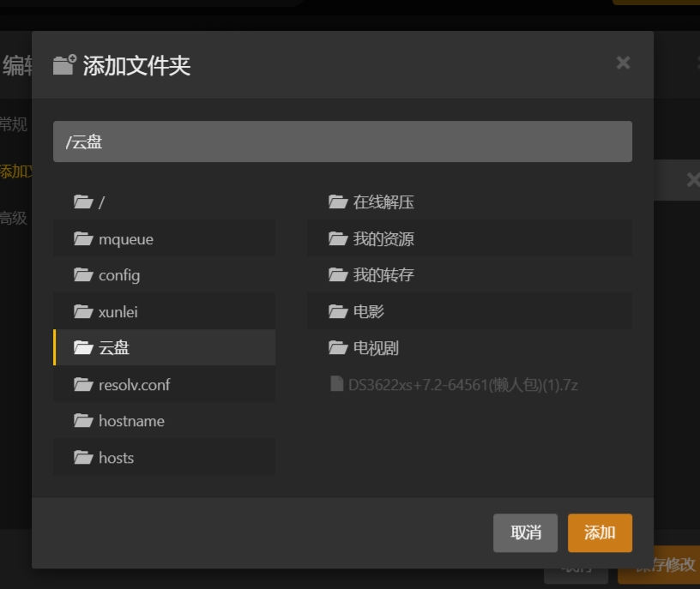
Task: Open the 电影 folder name
Action: click(369, 311)
